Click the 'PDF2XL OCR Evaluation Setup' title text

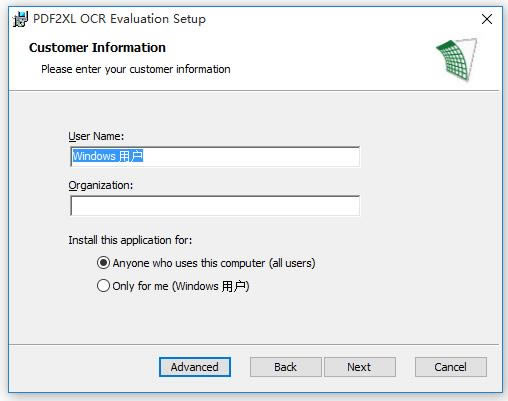pyautogui.click(x=119, y=19)
